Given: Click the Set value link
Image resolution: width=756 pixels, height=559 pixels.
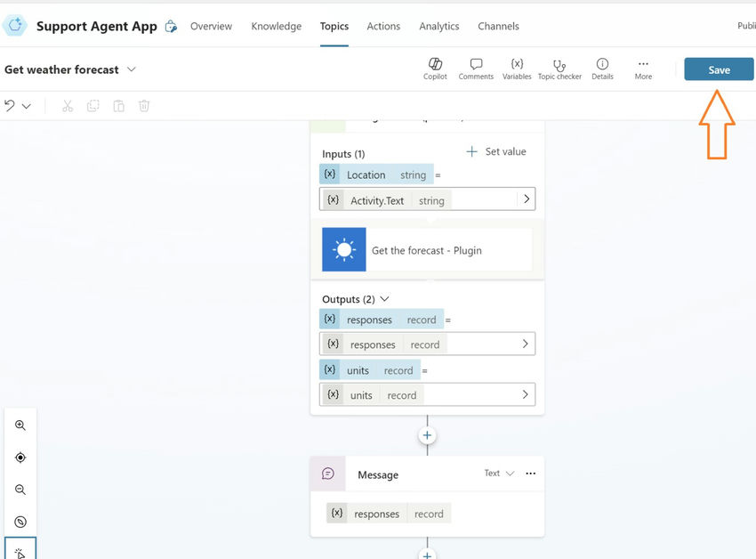Looking at the screenshot, I should (505, 151).
